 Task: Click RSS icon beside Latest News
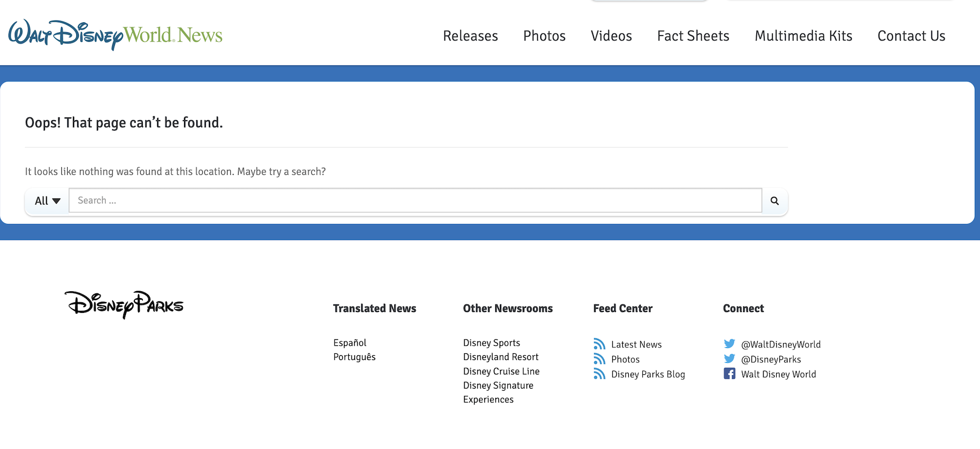(x=600, y=344)
